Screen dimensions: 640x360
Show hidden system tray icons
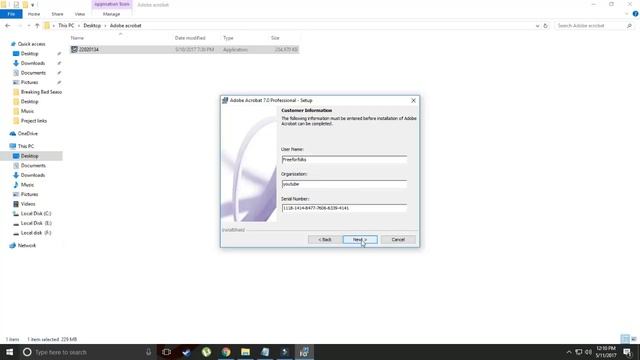[569, 352]
